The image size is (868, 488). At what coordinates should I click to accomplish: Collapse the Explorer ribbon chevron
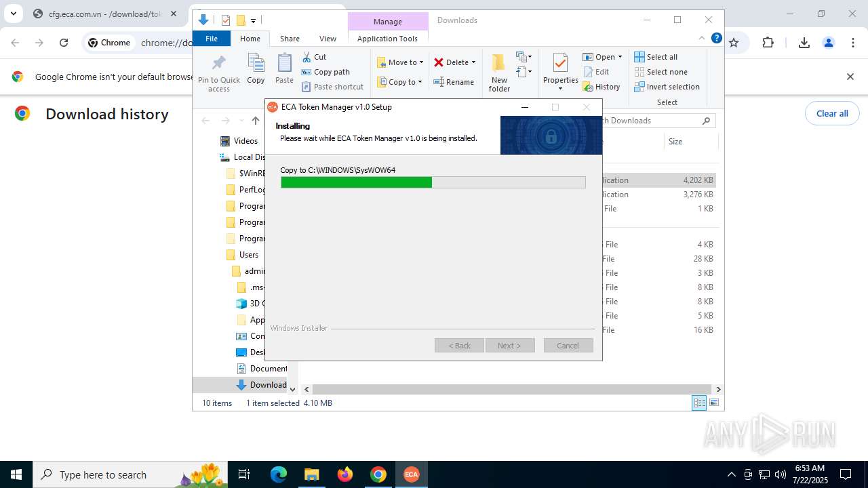[x=702, y=39]
